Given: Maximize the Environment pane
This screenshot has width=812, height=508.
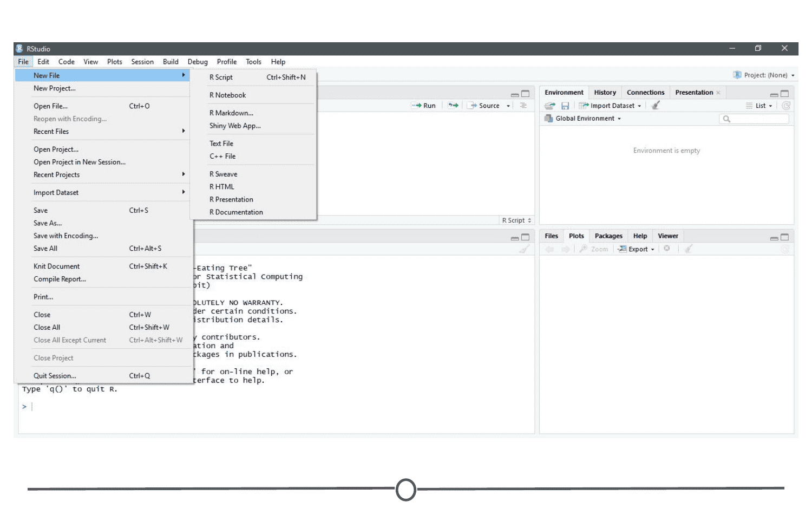Looking at the screenshot, I should point(784,94).
